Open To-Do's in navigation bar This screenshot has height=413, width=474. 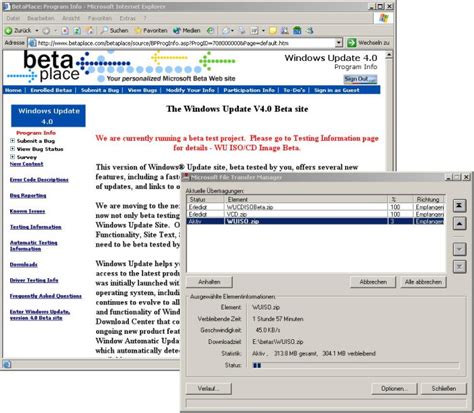[294, 90]
